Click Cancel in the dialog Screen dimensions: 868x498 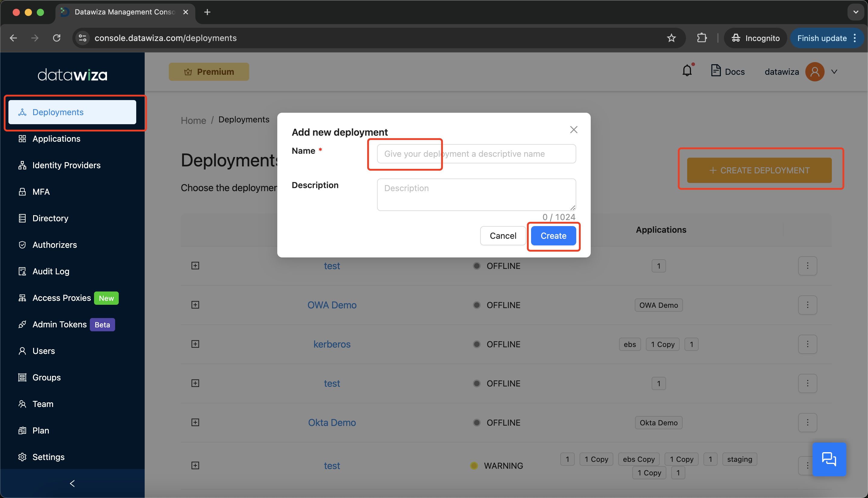point(503,236)
